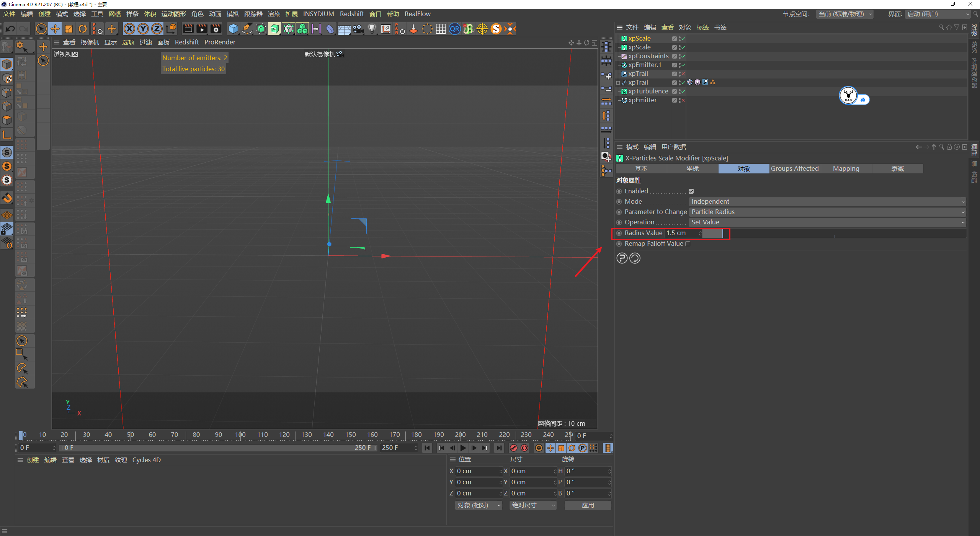The image size is (980, 536).
Task: Switch to the 基本 tab
Action: click(x=641, y=168)
